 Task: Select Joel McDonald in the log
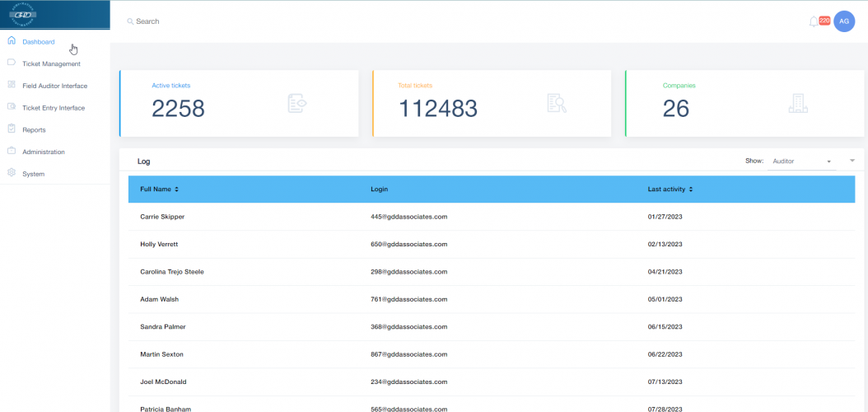(163, 382)
